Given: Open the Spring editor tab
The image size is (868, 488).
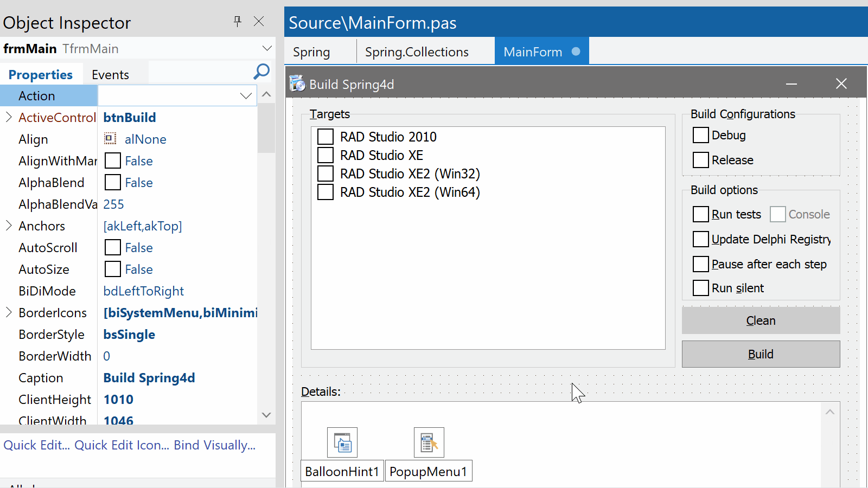Looking at the screenshot, I should pos(311,52).
